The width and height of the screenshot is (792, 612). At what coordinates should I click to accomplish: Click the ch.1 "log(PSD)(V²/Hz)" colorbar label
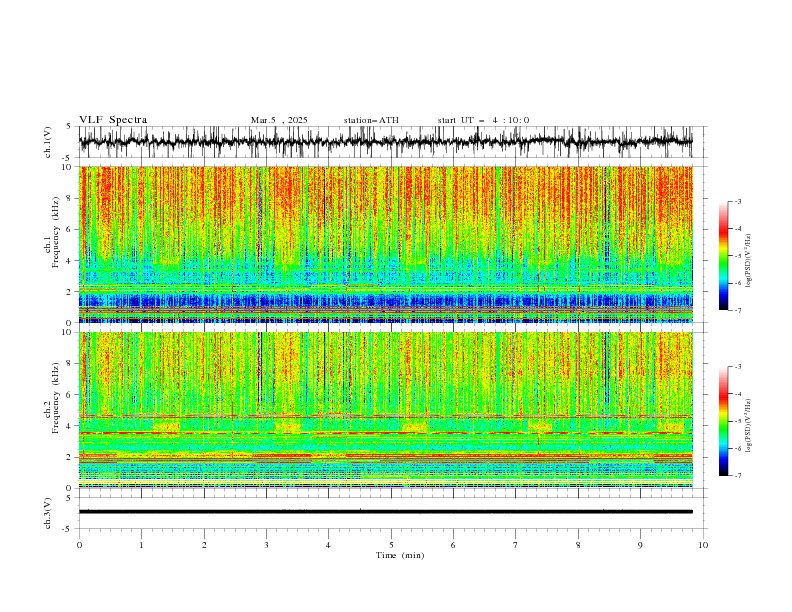click(x=749, y=261)
